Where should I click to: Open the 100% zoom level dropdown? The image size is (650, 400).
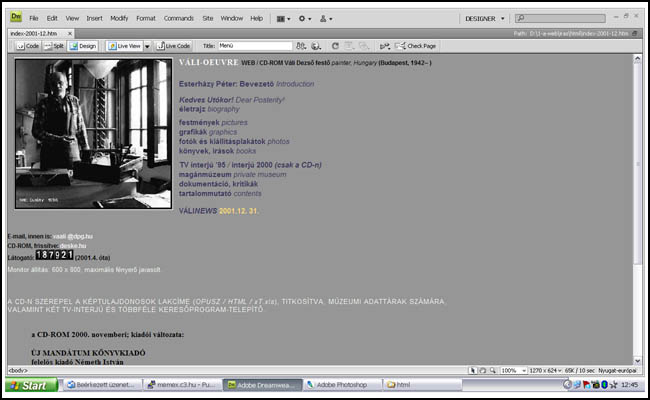pos(514,370)
